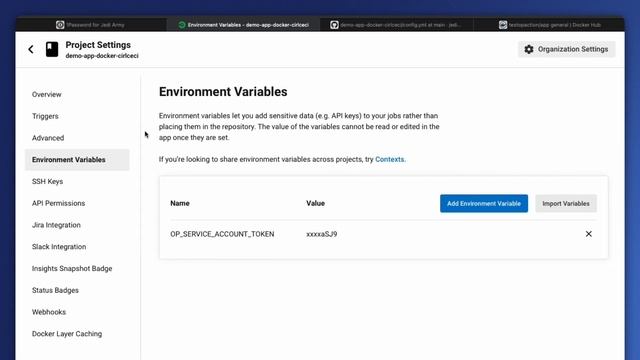The width and height of the screenshot is (640, 360).
Task: Open the Advanced settings section
Action: pos(48,138)
